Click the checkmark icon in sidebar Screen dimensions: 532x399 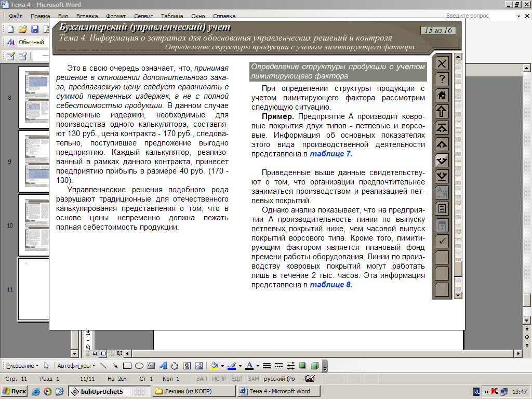(x=442, y=241)
